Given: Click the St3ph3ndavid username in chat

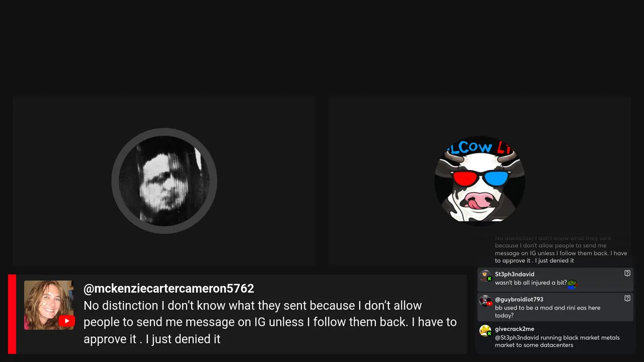Looking at the screenshot, I should (x=515, y=274).
